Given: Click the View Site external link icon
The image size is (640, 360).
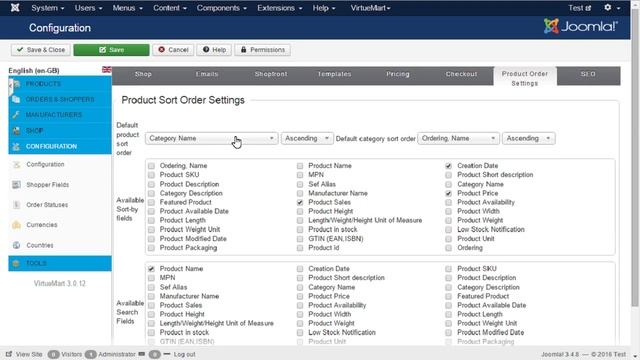Looking at the screenshot, I should (9, 354).
